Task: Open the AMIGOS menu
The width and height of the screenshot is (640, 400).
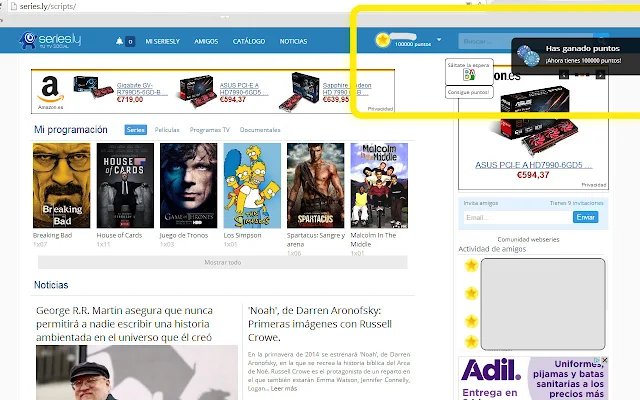Action: pos(206,41)
